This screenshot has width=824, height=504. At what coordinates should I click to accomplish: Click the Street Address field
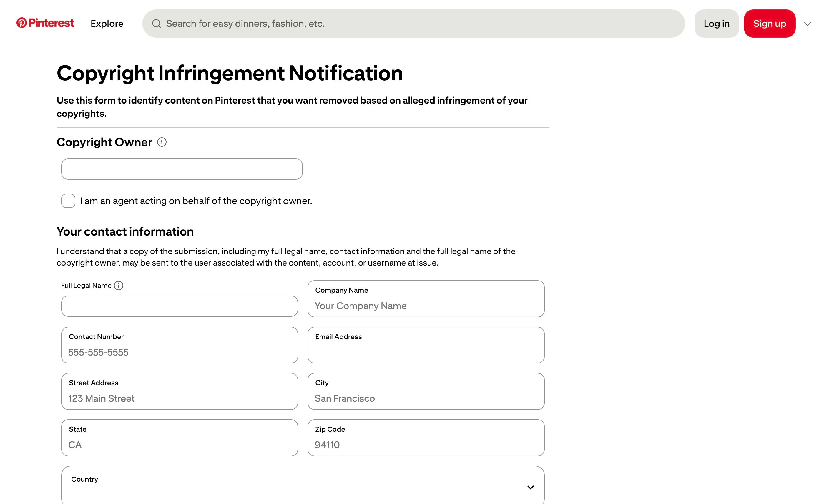pyautogui.click(x=180, y=391)
